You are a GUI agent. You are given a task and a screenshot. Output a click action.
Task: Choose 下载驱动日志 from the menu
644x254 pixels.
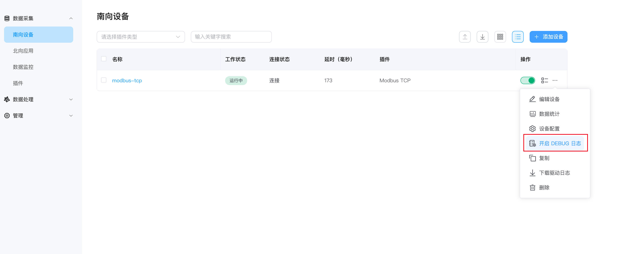click(554, 173)
